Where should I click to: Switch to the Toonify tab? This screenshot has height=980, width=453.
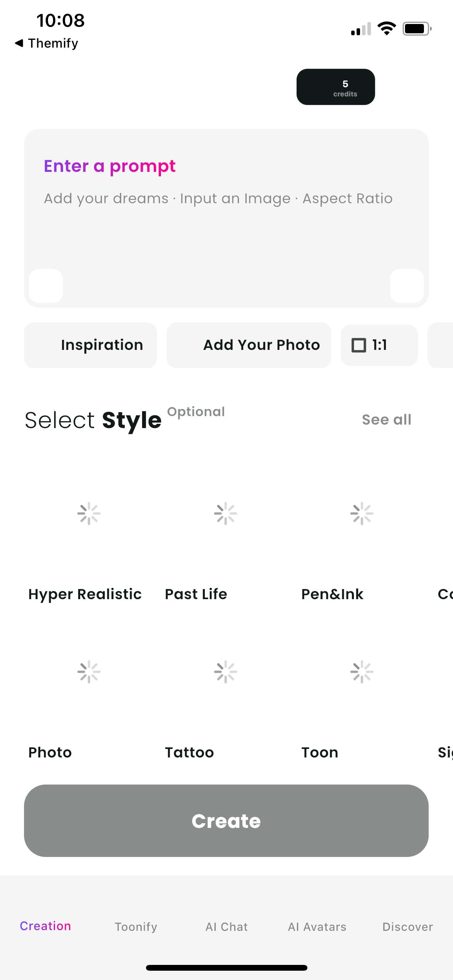pyautogui.click(x=136, y=927)
